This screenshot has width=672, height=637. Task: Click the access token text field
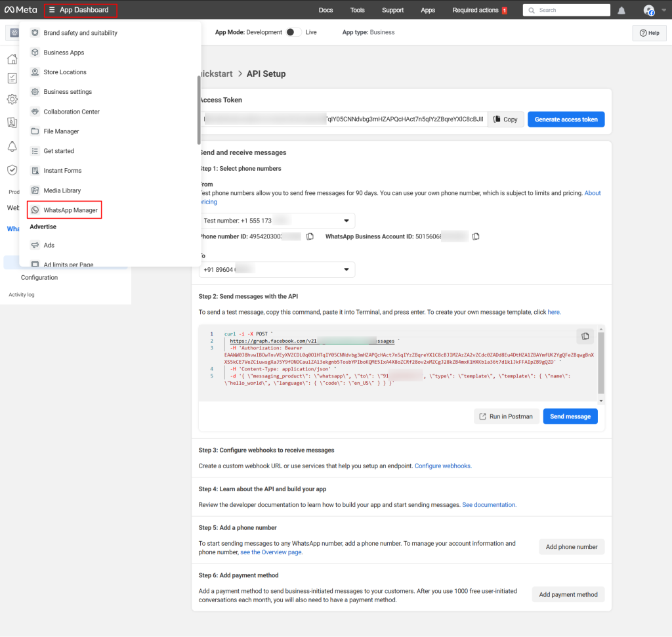(344, 120)
